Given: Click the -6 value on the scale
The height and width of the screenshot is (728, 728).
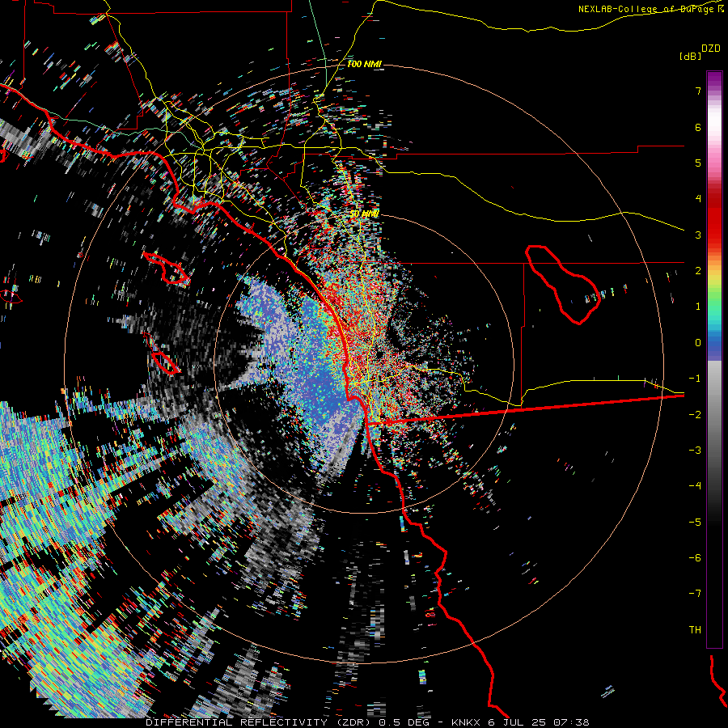Looking at the screenshot, I should click(x=695, y=558).
